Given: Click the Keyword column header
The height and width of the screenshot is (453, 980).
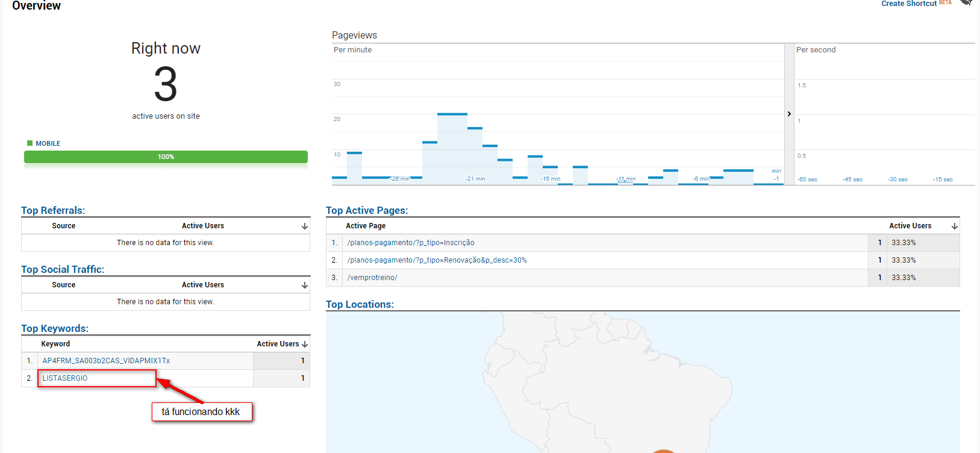Looking at the screenshot, I should tap(55, 344).
